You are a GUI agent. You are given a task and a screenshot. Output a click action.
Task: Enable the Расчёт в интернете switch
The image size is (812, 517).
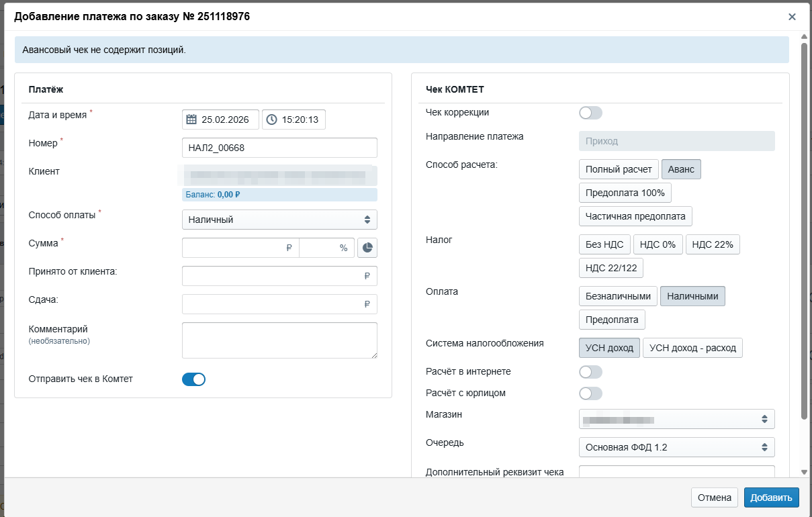[591, 372]
